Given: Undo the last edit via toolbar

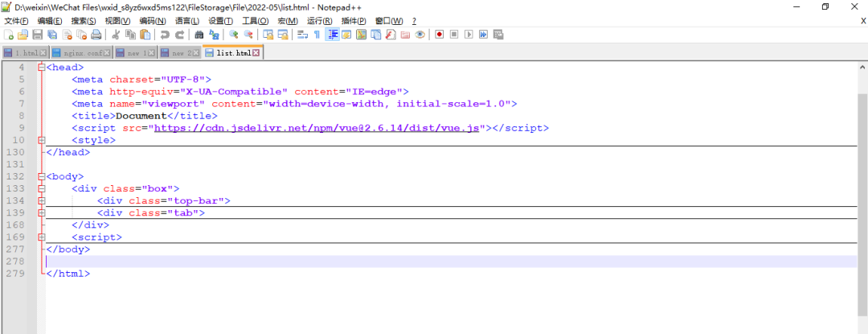Looking at the screenshot, I should (x=165, y=35).
